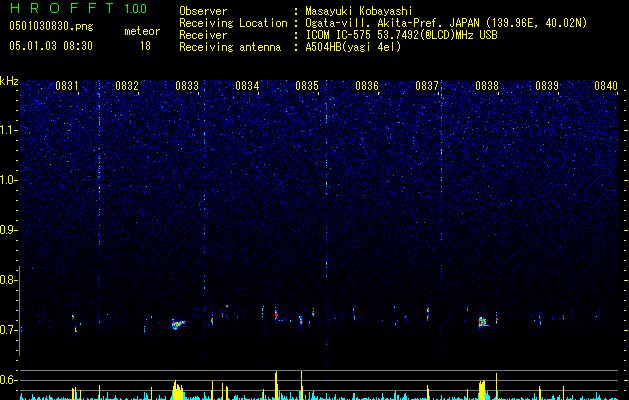629x400 pixels.
Task: Click the 0.8 kHz axis label
Action: point(8,280)
